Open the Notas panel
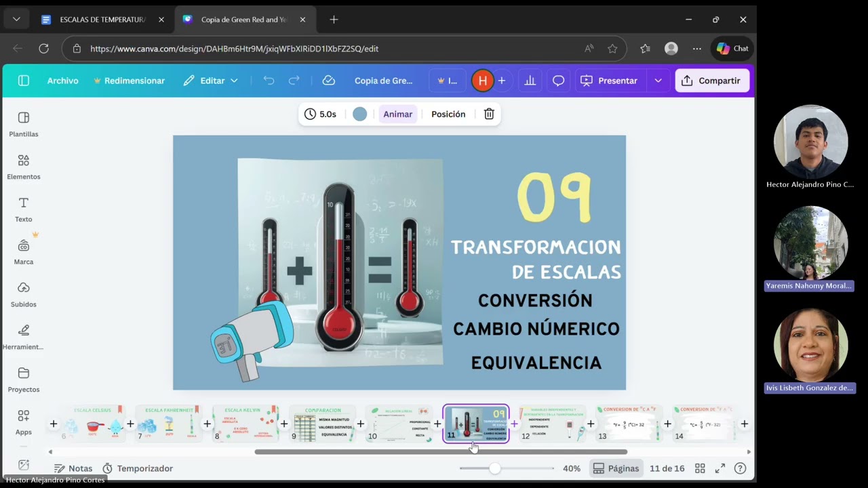This screenshot has width=868, height=488. [73, 468]
